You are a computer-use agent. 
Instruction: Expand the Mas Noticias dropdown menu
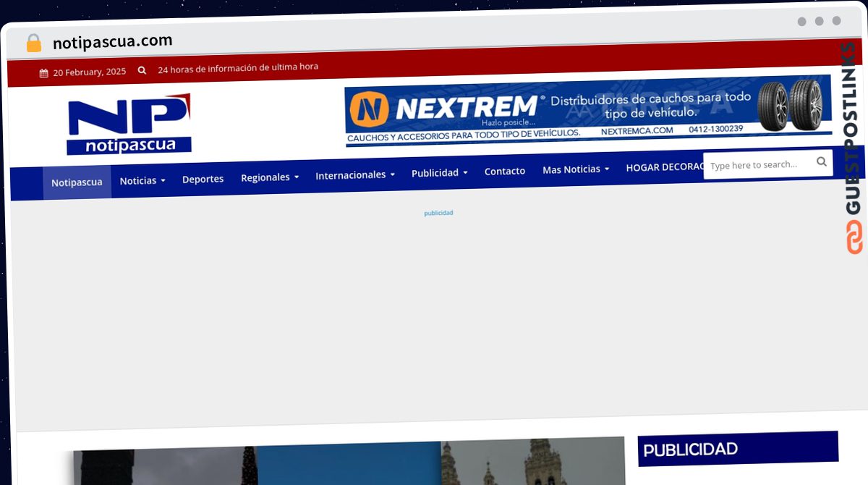[576, 169]
